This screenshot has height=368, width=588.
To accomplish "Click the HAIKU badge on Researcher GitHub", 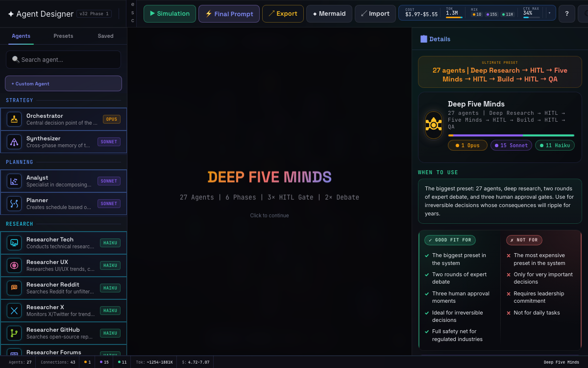I will 110,333.
